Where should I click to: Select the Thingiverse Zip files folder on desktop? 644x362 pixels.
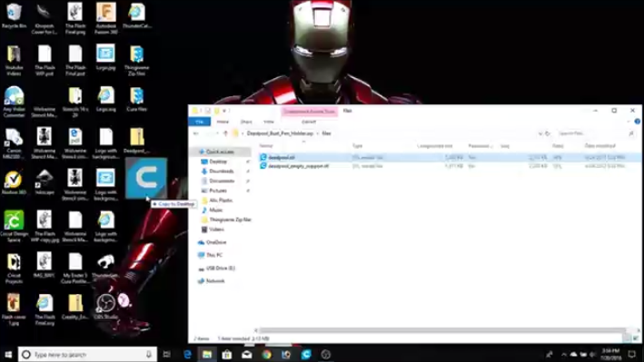pos(137,60)
